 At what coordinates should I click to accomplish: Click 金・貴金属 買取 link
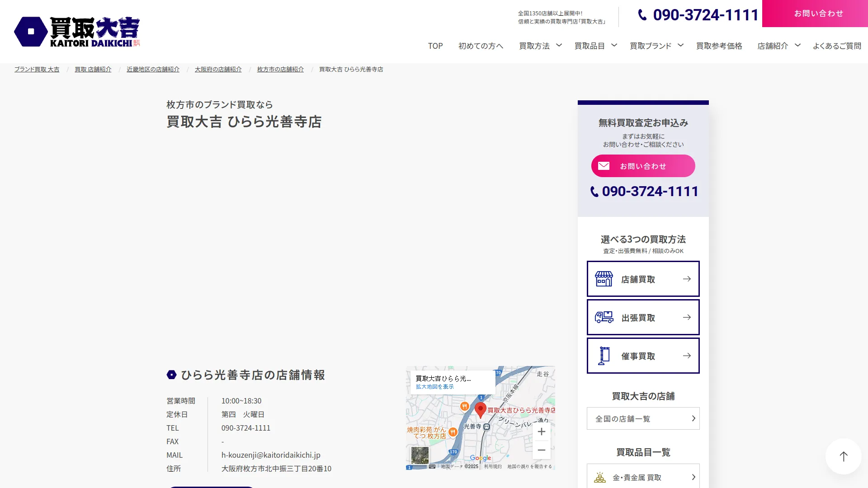click(x=643, y=476)
